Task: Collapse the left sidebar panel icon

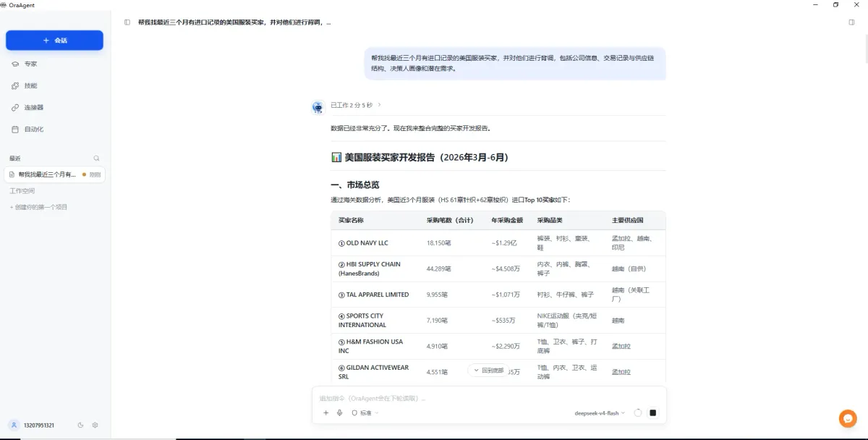Action: pyautogui.click(x=127, y=22)
